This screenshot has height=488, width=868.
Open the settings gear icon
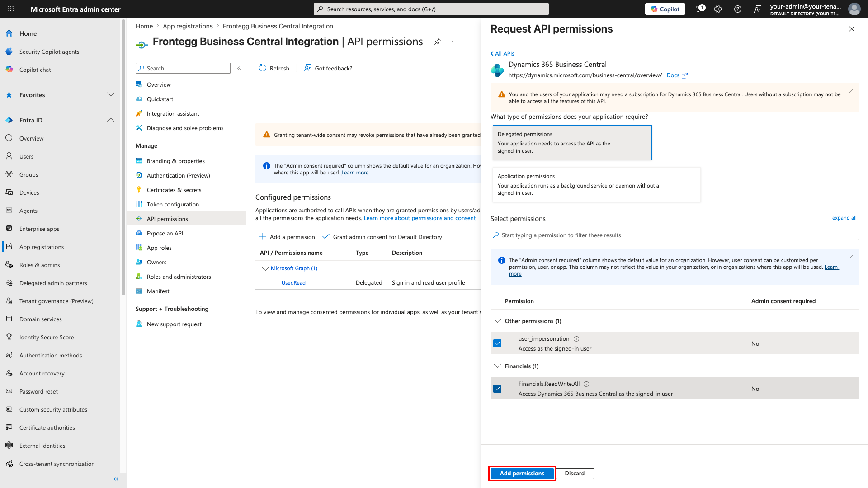(718, 9)
